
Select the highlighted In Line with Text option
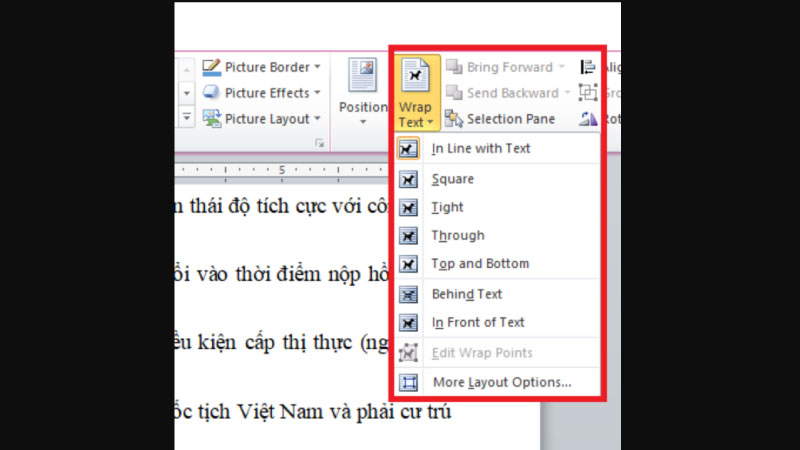[481, 149]
